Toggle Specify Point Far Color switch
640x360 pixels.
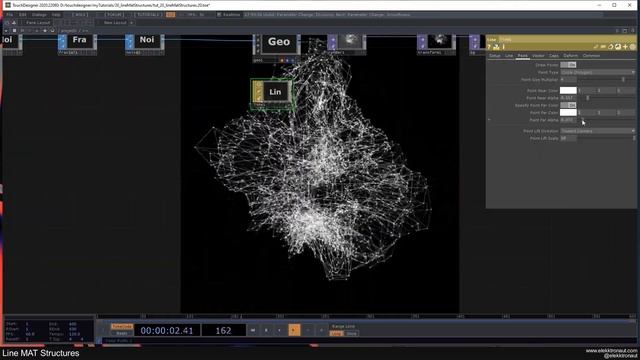coord(568,105)
